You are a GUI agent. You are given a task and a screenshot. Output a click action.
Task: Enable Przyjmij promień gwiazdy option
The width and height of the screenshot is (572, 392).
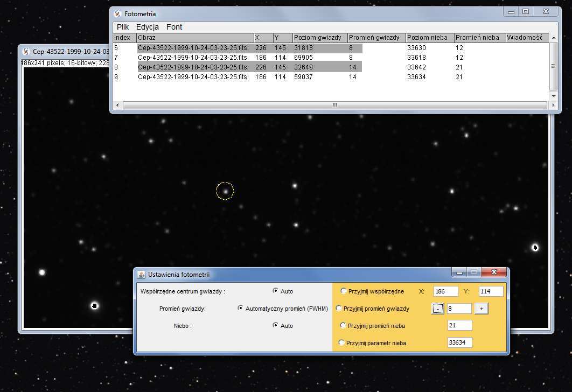(x=339, y=309)
